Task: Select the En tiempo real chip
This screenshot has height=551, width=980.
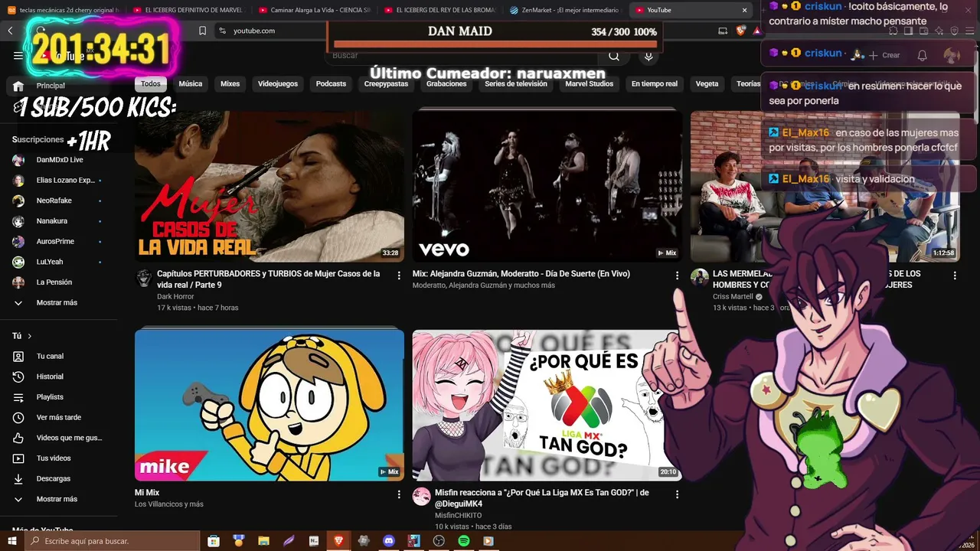Action: pyautogui.click(x=655, y=84)
